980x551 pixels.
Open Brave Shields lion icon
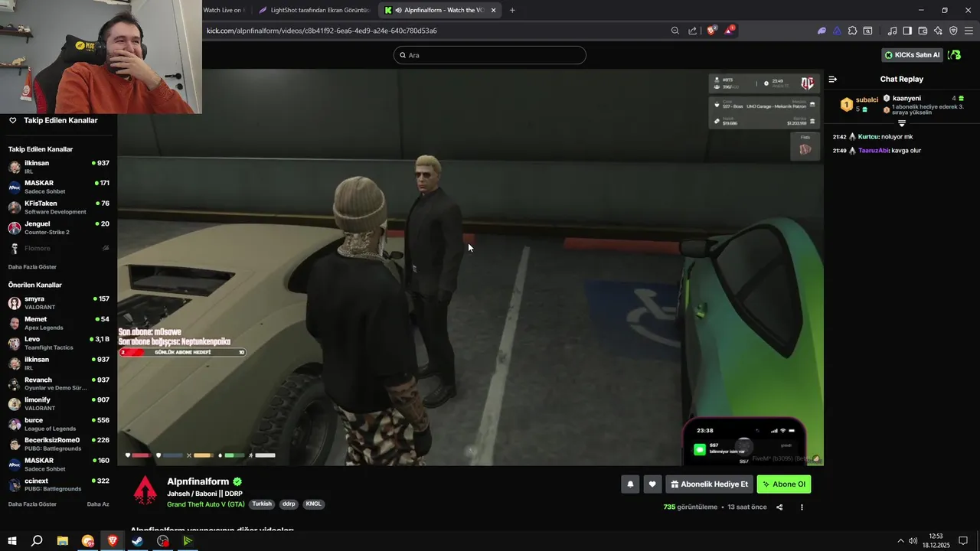click(711, 31)
